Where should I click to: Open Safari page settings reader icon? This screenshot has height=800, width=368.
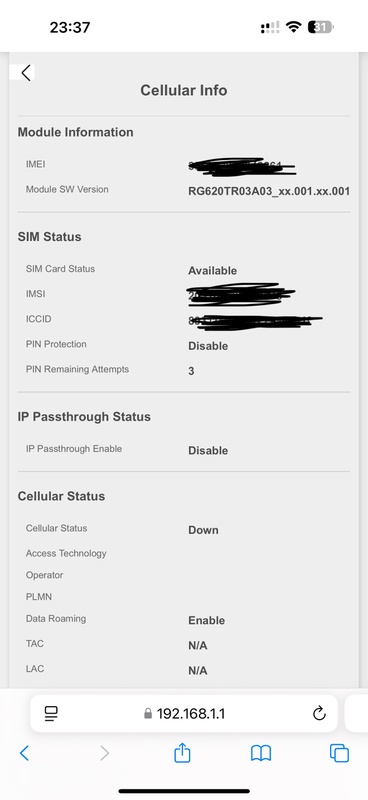pyautogui.click(x=52, y=713)
